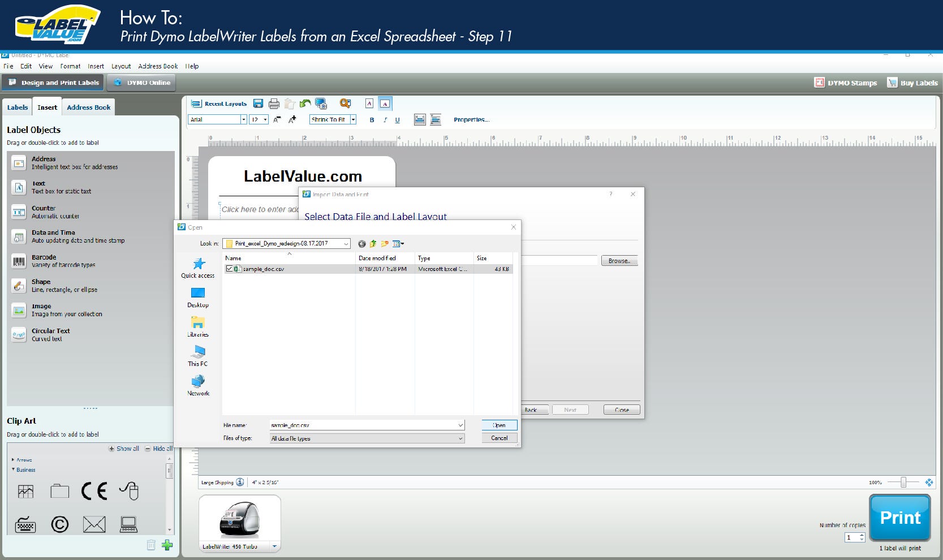Image resolution: width=943 pixels, height=560 pixels.
Task: Click the Circular Text object icon
Action: coord(19,335)
